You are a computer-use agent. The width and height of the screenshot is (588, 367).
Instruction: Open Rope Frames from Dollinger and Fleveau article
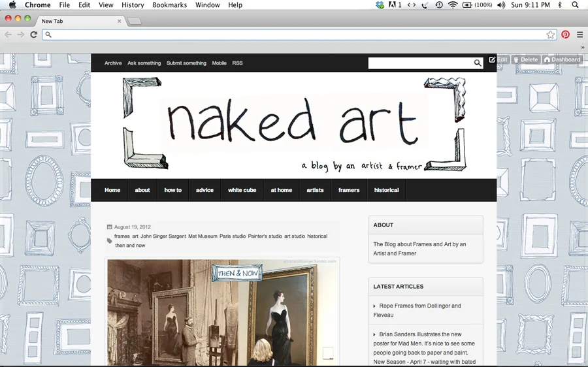(x=417, y=310)
